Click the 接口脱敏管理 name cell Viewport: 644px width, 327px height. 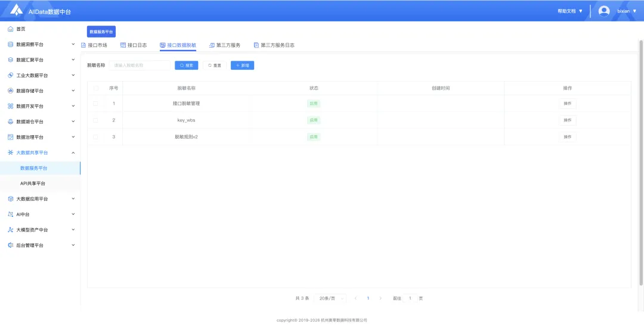(x=187, y=104)
